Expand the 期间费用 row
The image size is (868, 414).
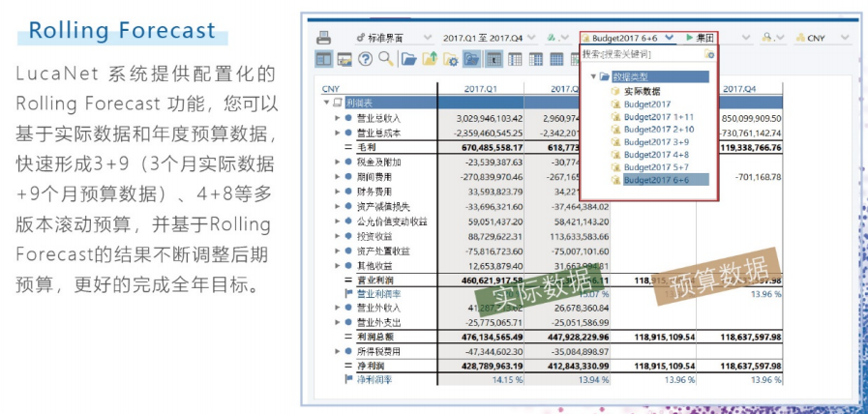338,176
